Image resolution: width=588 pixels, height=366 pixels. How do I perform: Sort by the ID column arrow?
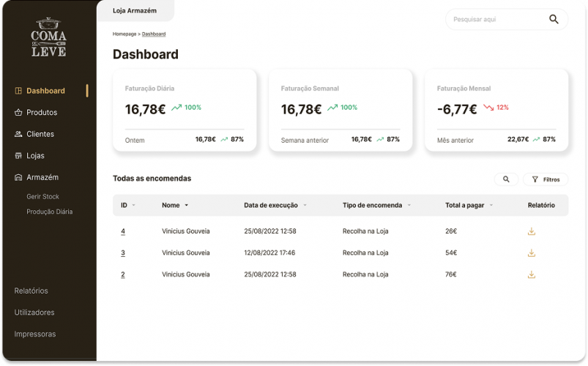(134, 206)
